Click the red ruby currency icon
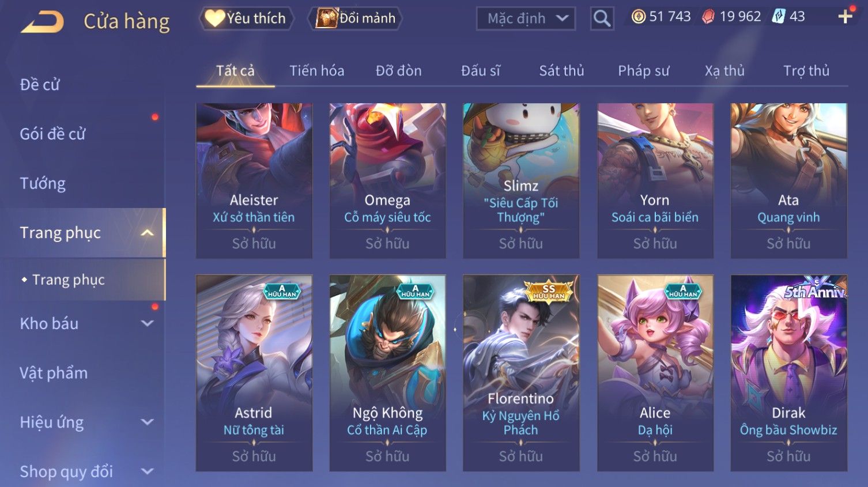 click(x=708, y=17)
